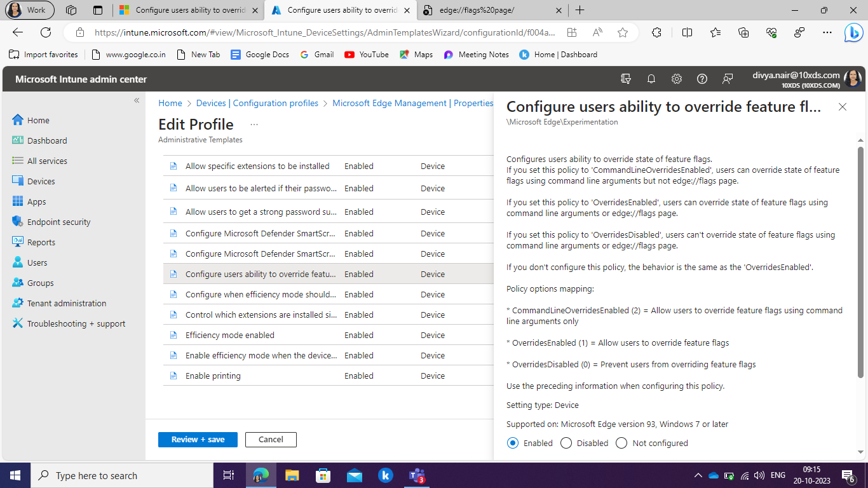Open the divya.nair account menu
Screen dimensions: 868x488
tap(807, 79)
